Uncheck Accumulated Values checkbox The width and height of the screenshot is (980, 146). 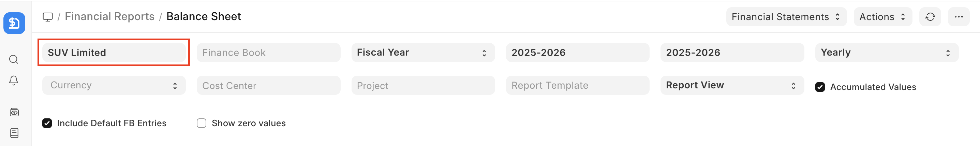pos(820,87)
